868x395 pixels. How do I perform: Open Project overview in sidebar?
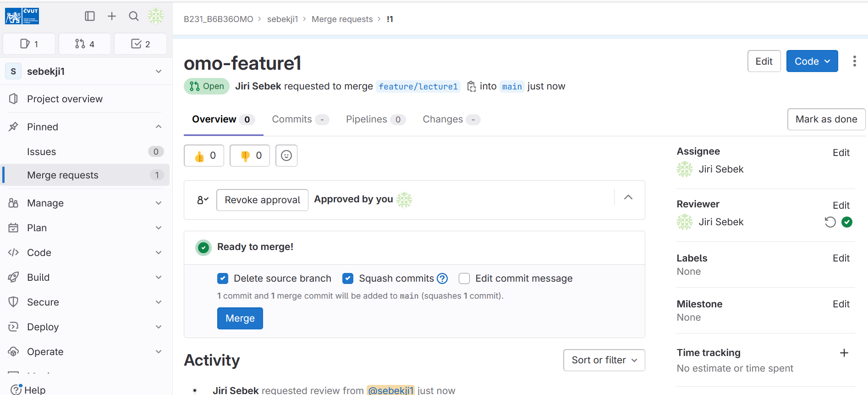[x=65, y=99]
